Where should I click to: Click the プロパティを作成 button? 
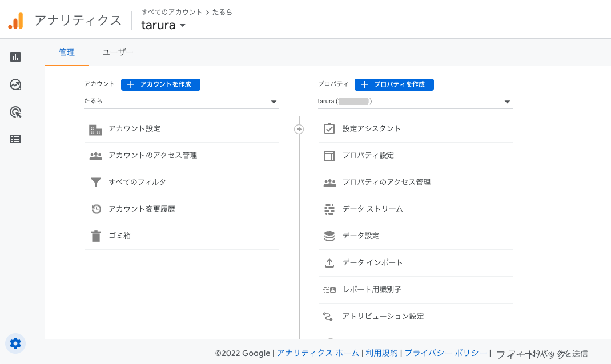(394, 84)
